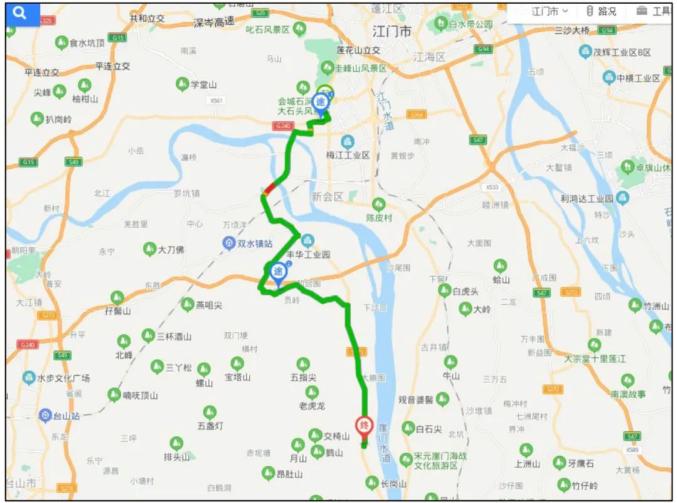Select the 大刀佛 scenic marker

[149, 249]
